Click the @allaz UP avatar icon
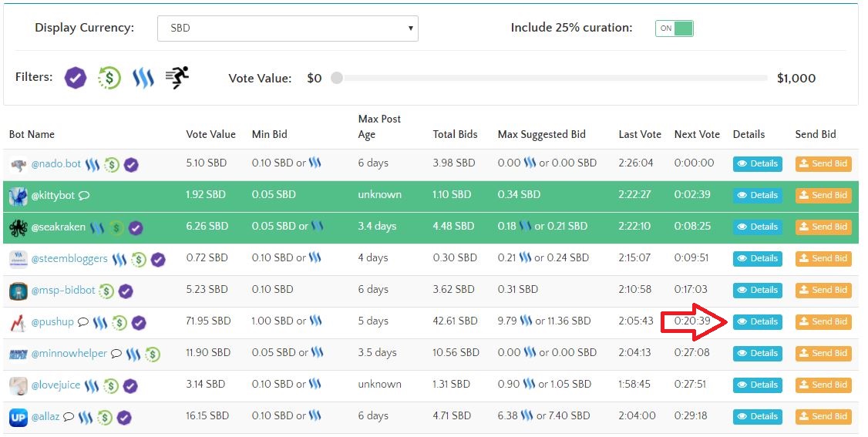Viewport: 868px width, 437px height. pos(19,417)
